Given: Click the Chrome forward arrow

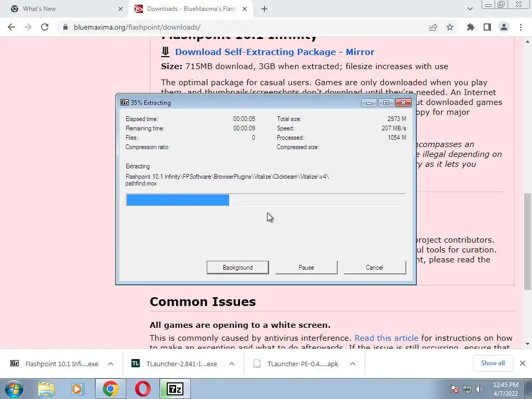Looking at the screenshot, I should point(28,27).
